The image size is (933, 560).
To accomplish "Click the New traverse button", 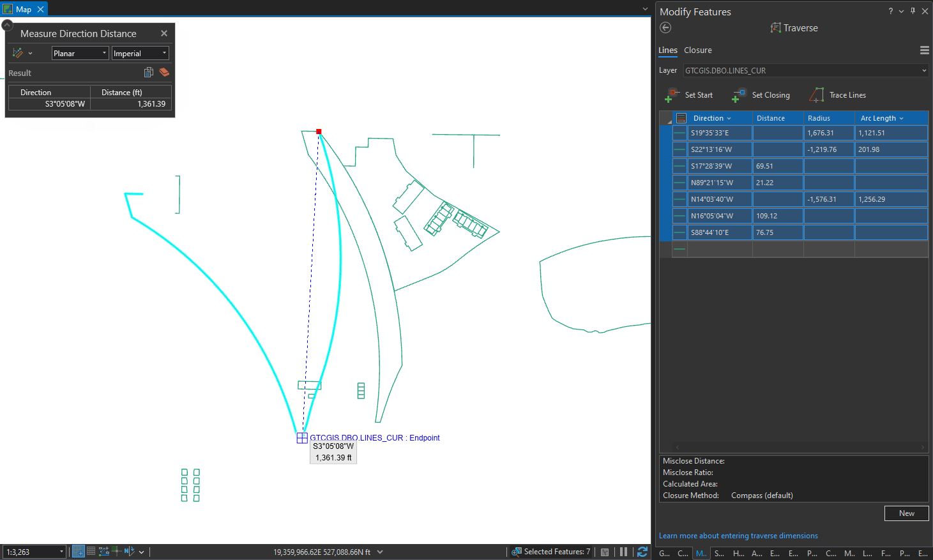I will click(906, 513).
